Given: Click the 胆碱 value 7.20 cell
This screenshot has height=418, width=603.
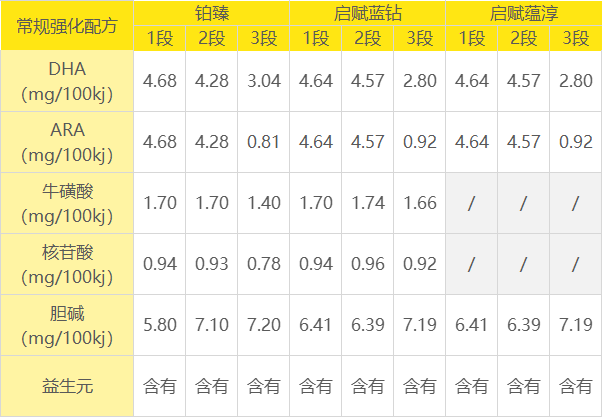Looking at the screenshot, I should click(x=264, y=325).
